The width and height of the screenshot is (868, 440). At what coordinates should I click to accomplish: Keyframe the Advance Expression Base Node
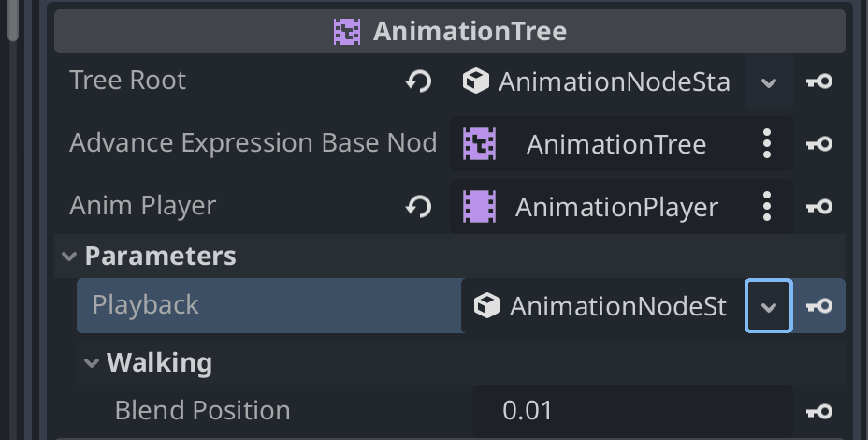819,144
